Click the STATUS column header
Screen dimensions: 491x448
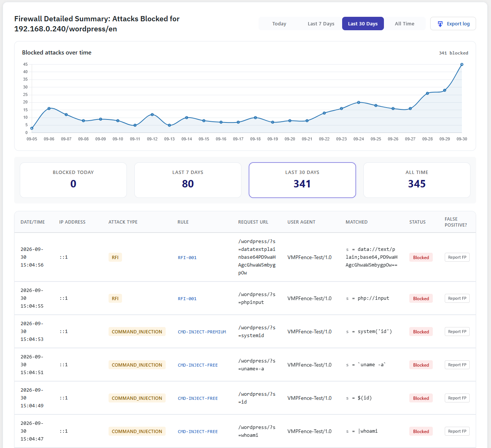point(417,222)
